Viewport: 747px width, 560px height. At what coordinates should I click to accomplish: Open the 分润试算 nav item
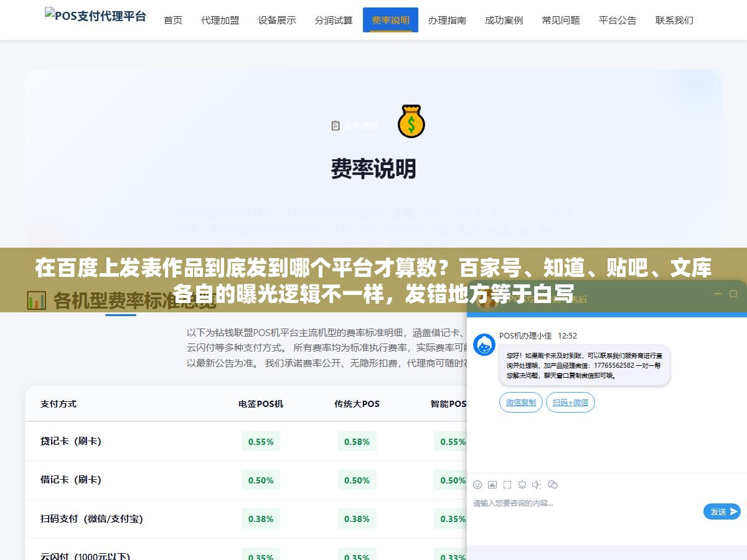(x=334, y=20)
